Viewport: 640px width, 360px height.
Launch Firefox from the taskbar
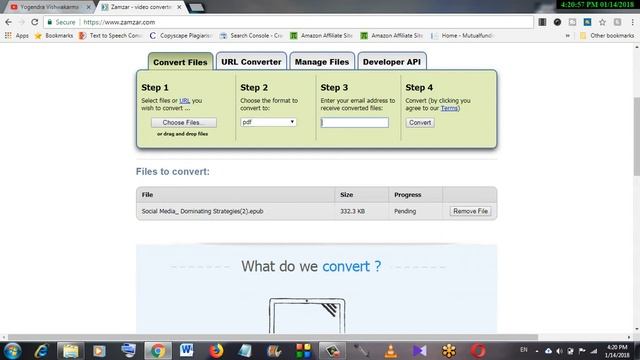[x=216, y=351]
